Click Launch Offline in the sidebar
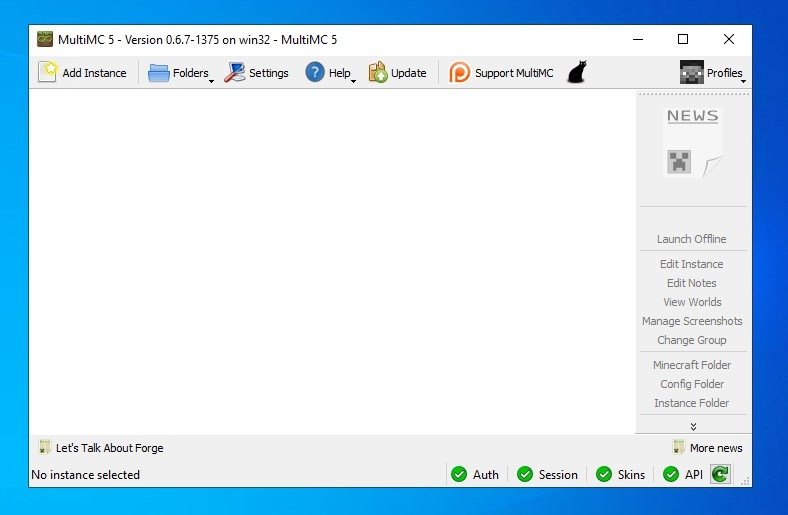 692,239
